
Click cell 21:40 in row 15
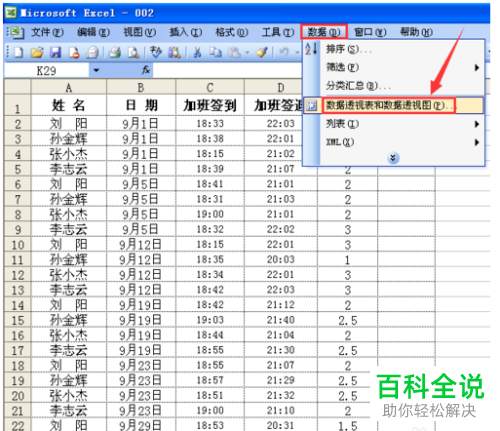[281, 320]
